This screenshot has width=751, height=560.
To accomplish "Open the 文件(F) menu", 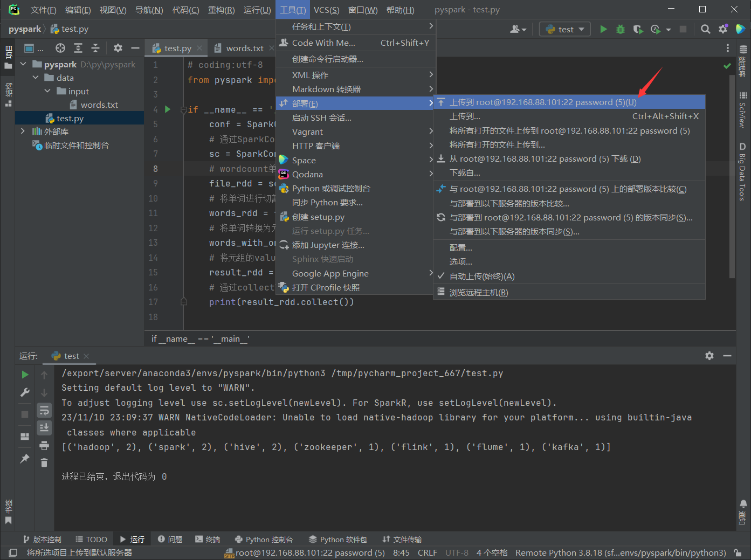I will [x=43, y=10].
